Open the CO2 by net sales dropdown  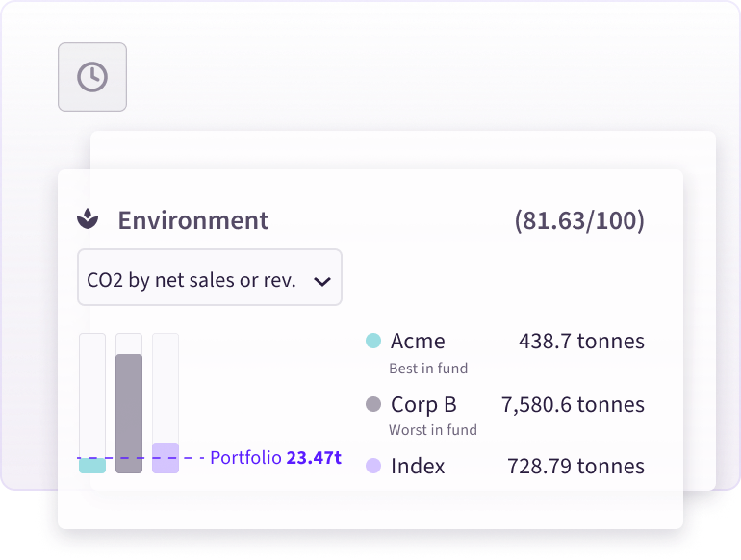pos(192,280)
